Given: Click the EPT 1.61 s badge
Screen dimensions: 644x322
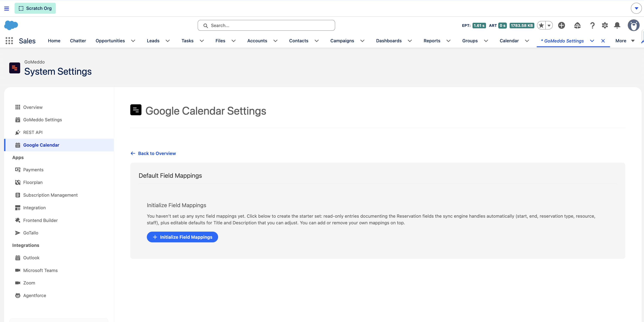Looking at the screenshot, I should point(479,26).
